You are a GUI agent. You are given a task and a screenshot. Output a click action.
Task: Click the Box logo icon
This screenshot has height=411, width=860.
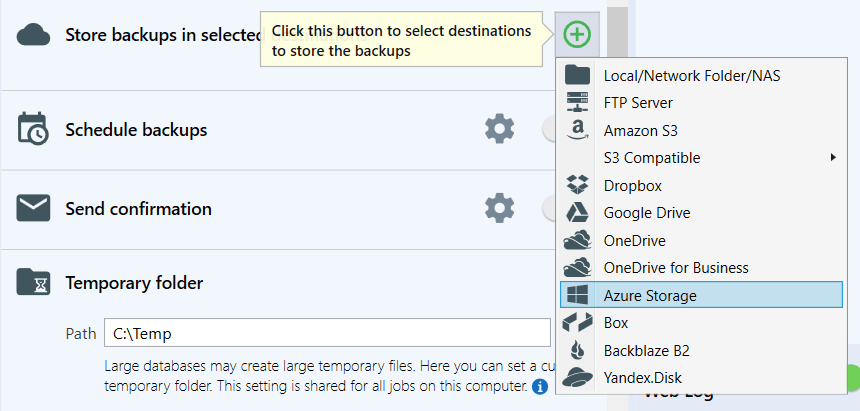click(578, 323)
